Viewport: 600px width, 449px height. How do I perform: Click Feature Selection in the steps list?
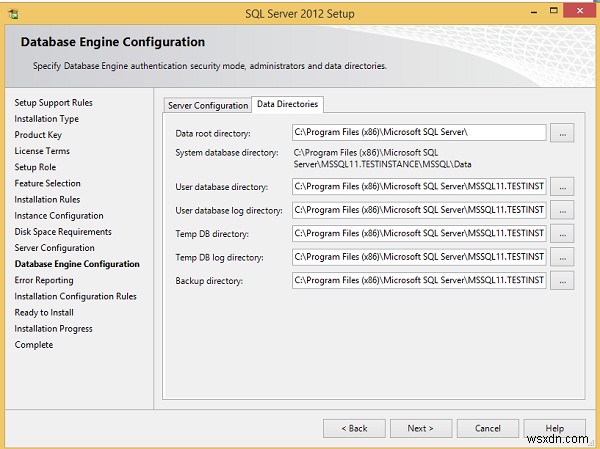pos(48,183)
